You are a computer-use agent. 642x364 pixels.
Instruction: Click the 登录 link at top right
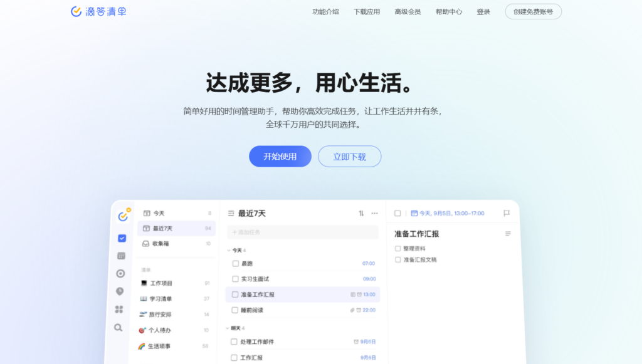(483, 11)
